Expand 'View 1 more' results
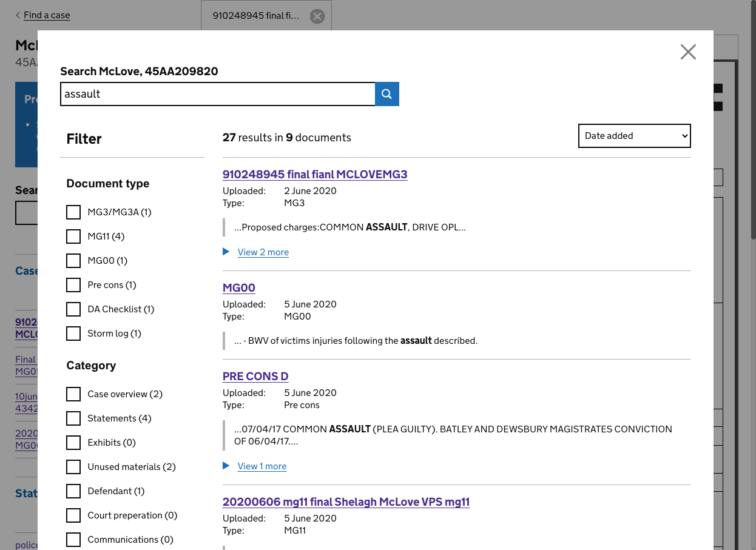 point(262,466)
